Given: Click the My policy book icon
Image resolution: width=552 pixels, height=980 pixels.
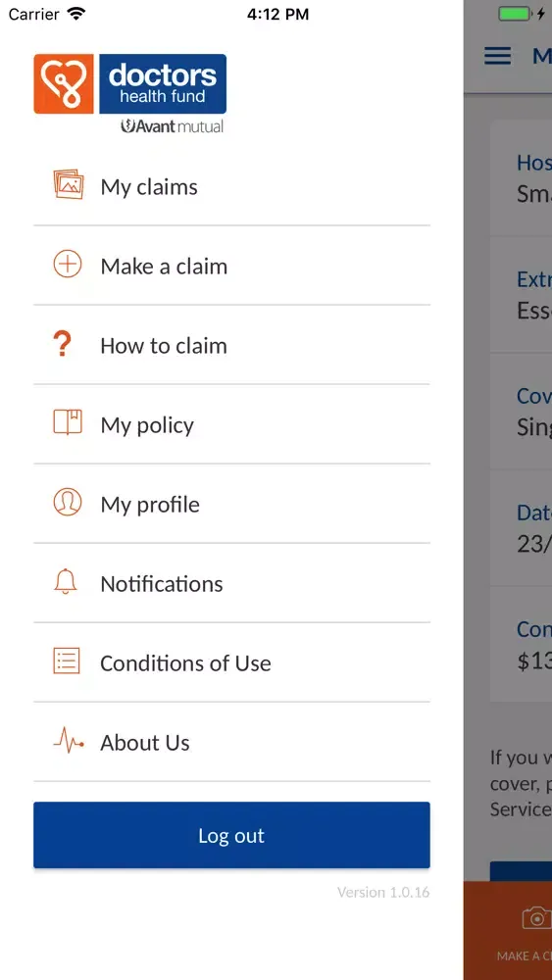Looking at the screenshot, I should click(68, 422).
